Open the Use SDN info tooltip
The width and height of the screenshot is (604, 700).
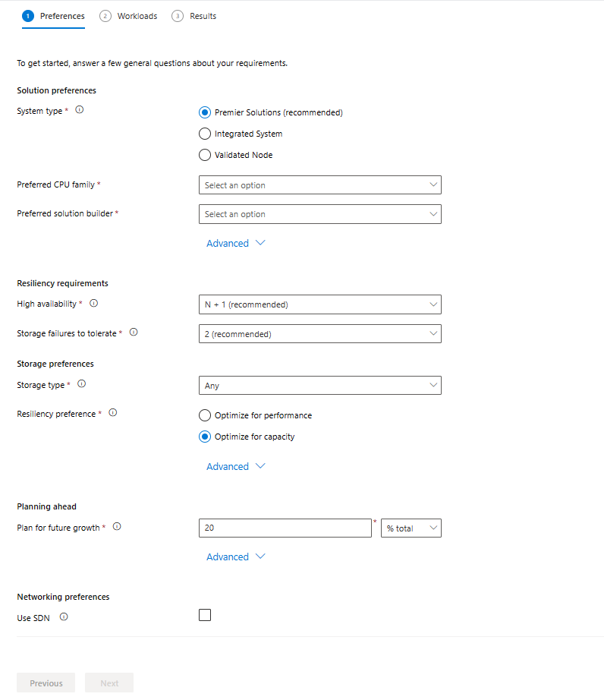click(x=62, y=616)
